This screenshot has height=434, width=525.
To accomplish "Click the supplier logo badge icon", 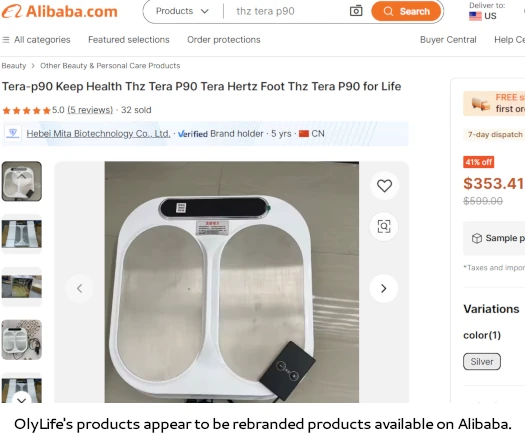I will (x=13, y=134).
